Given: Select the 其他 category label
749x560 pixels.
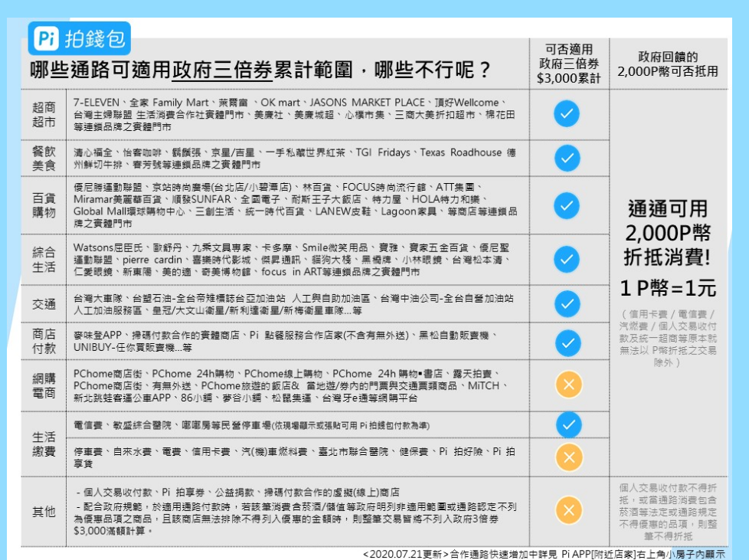Looking at the screenshot, I should [44, 512].
